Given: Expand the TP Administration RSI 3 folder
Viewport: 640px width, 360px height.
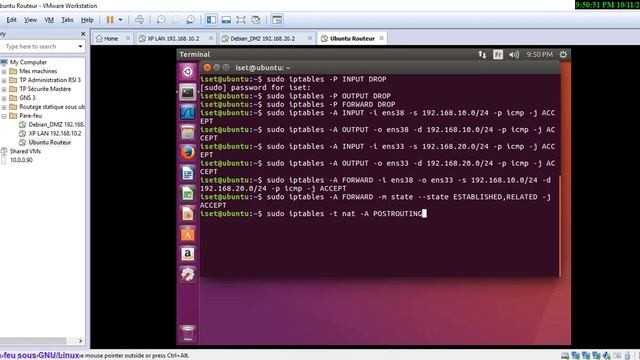Looking at the screenshot, I should point(4,80).
